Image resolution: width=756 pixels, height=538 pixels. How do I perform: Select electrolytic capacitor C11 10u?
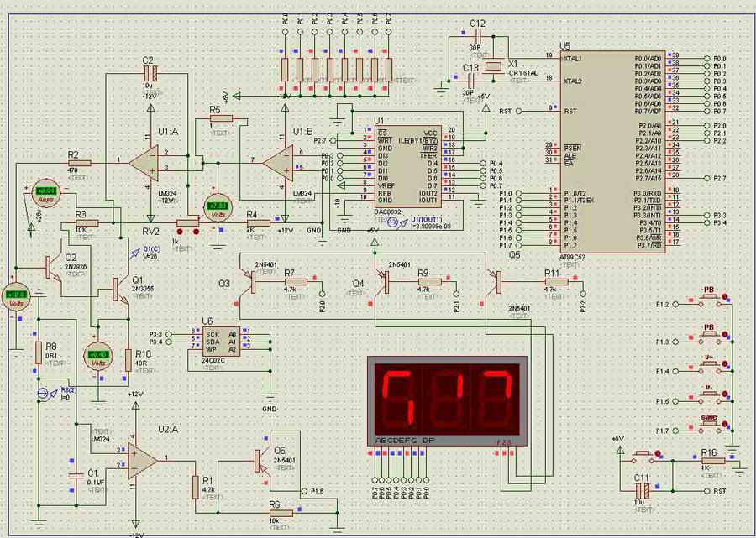coord(643,491)
